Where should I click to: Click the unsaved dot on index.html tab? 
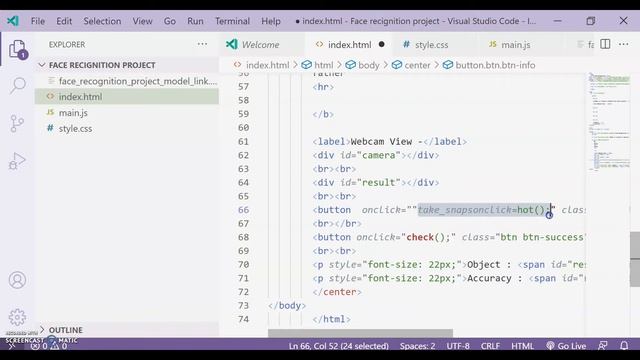click(x=381, y=44)
